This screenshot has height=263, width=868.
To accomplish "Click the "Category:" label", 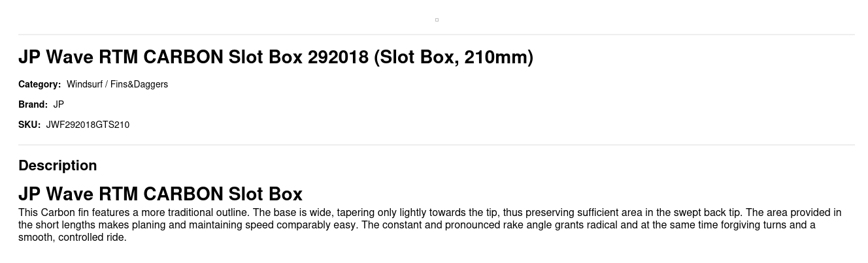I will (39, 84).
